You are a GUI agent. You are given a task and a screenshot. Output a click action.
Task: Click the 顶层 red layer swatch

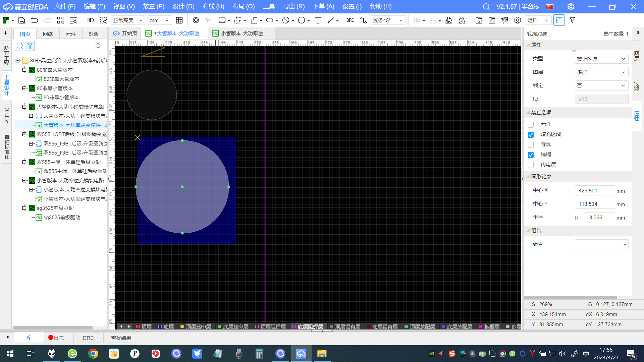pyautogui.click(x=138, y=326)
